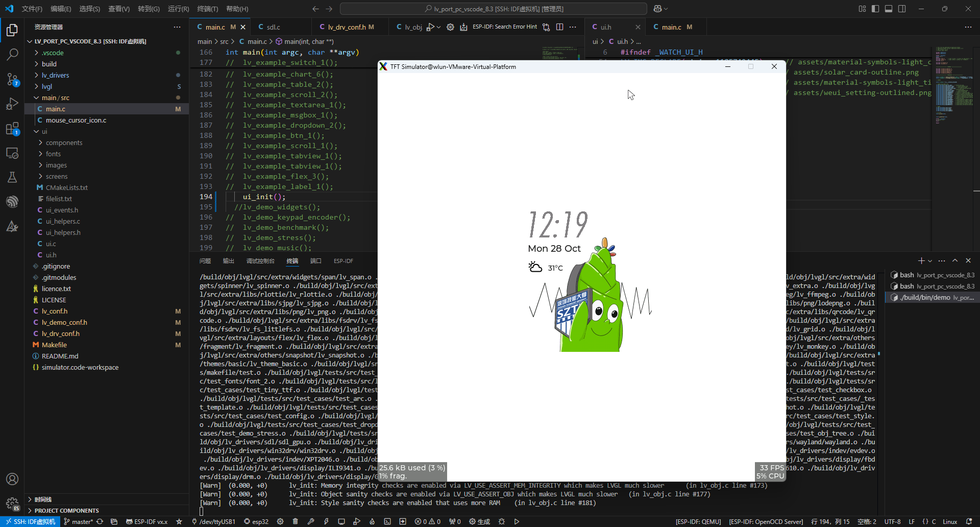Toggle the bottom panel layout button
Image resolution: width=980 pixels, height=527 pixels.
pos(889,9)
